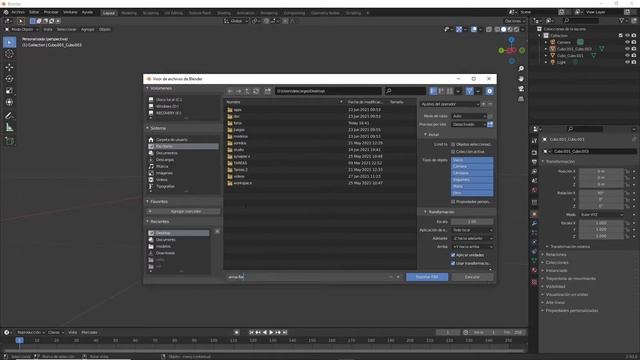The width and height of the screenshot is (640, 360).
Task: Add an operator preset with plus icon
Action: tap(484, 104)
